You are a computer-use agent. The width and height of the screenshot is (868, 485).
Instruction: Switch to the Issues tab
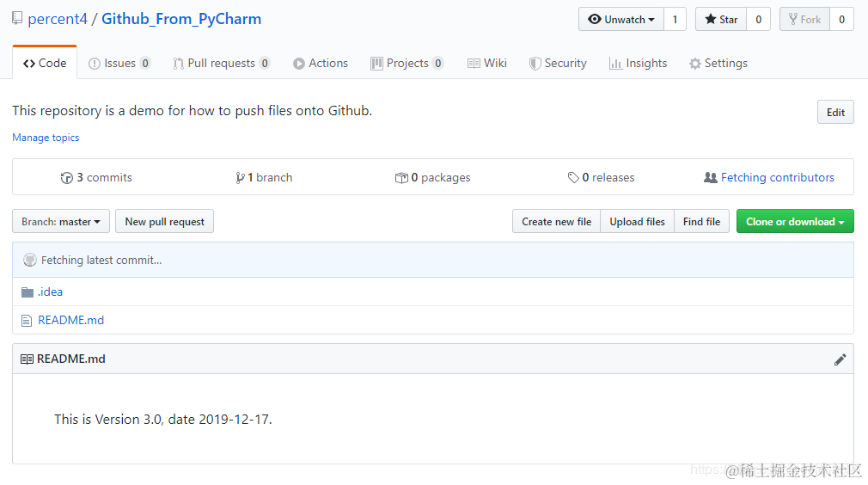click(x=119, y=63)
